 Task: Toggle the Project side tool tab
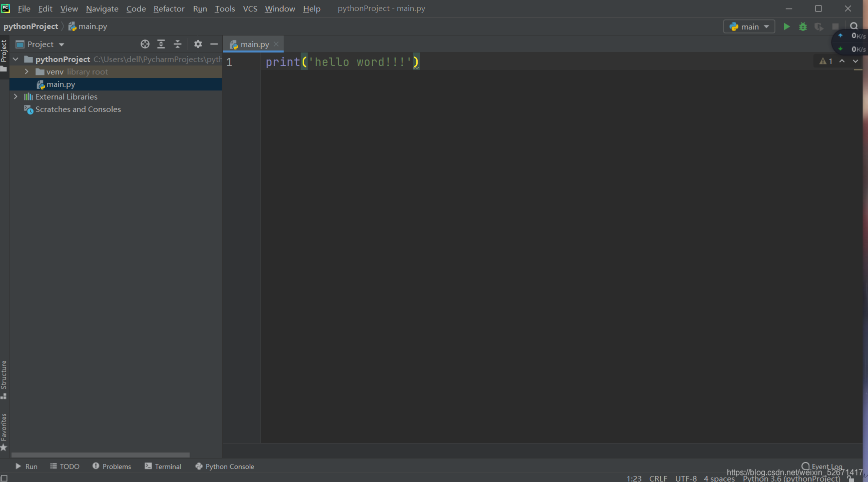point(4,55)
